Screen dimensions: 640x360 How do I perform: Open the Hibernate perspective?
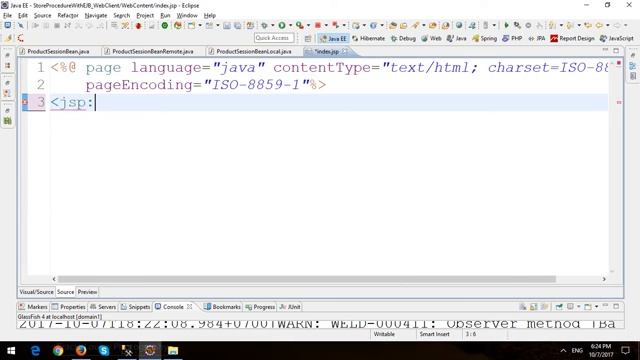click(x=368, y=38)
